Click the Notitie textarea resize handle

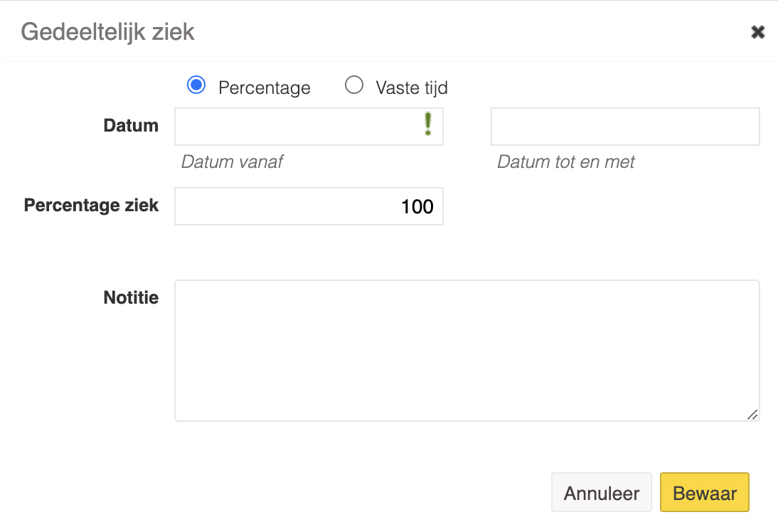[752, 415]
